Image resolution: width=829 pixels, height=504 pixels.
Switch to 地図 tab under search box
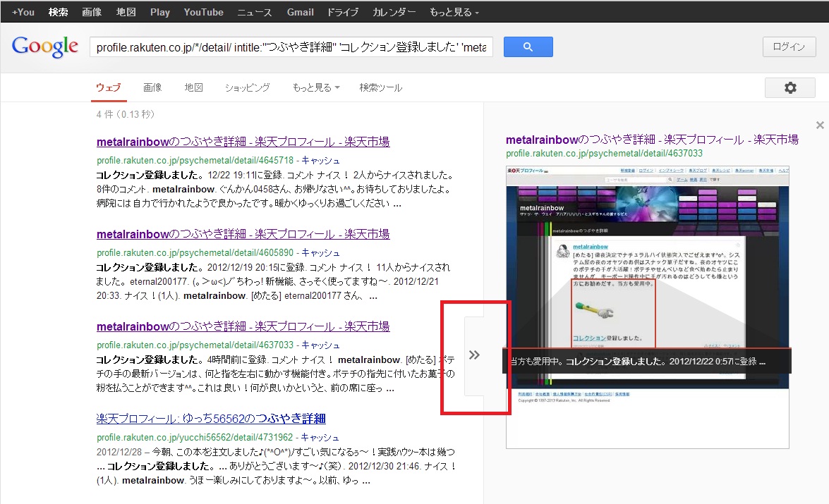[193, 87]
